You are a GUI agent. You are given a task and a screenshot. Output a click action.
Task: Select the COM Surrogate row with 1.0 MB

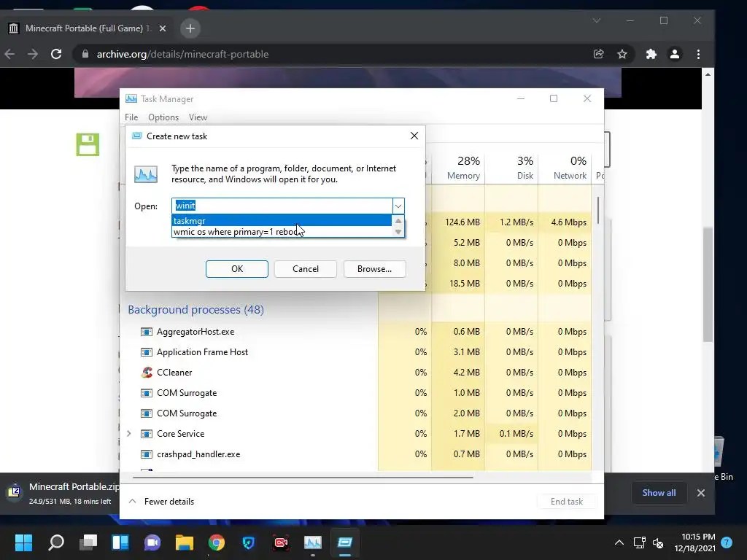click(x=356, y=393)
